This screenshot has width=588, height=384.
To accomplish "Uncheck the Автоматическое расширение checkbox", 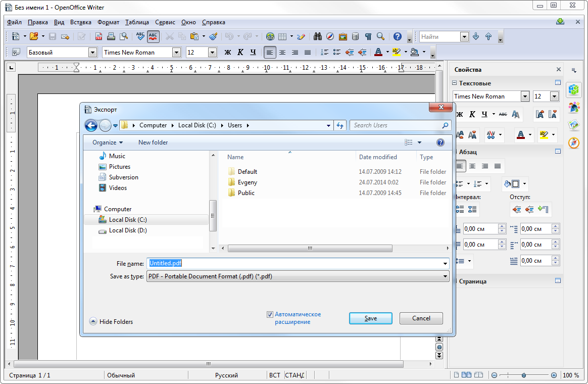I will 270,314.
